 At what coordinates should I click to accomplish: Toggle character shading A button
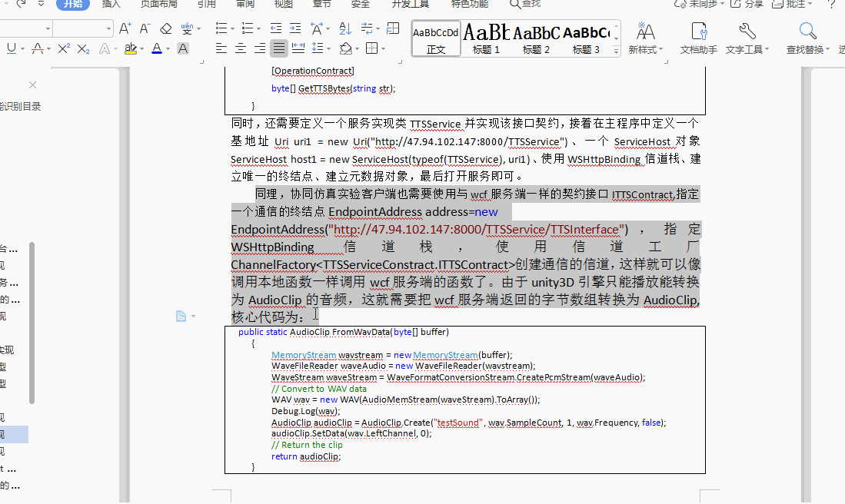click(x=183, y=48)
